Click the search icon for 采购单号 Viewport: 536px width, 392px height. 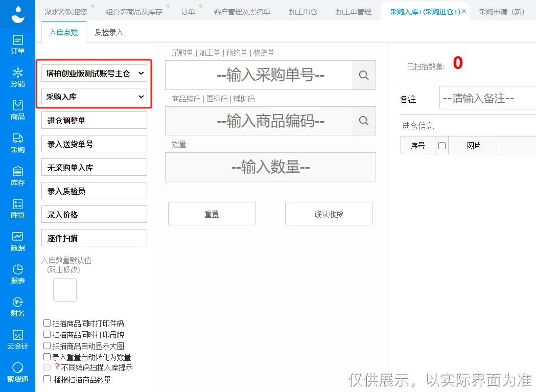tap(364, 75)
